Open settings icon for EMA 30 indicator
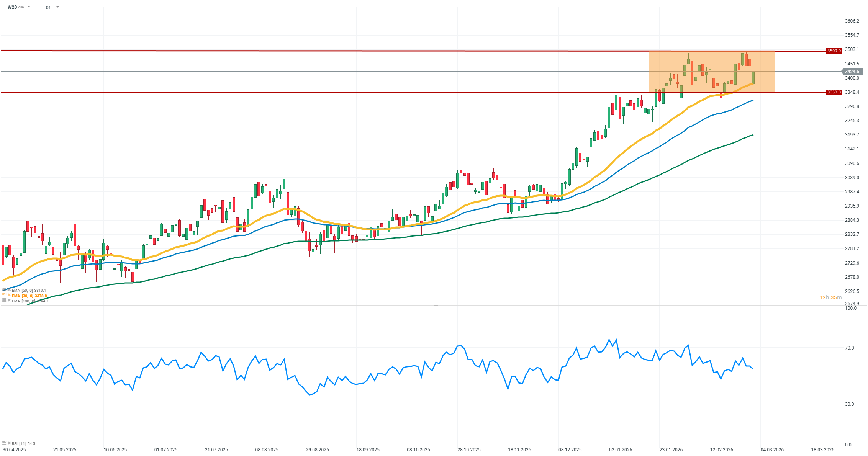This screenshot has height=456, width=868. [4, 295]
